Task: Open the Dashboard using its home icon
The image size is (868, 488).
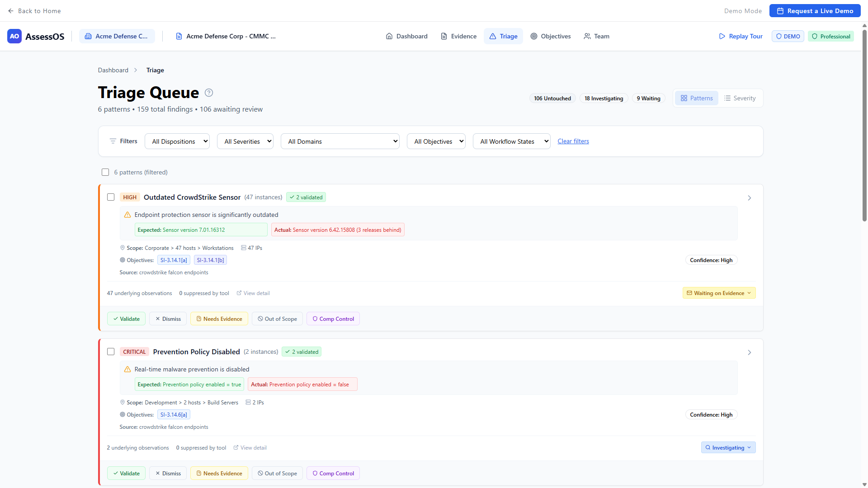Action: pos(389,36)
